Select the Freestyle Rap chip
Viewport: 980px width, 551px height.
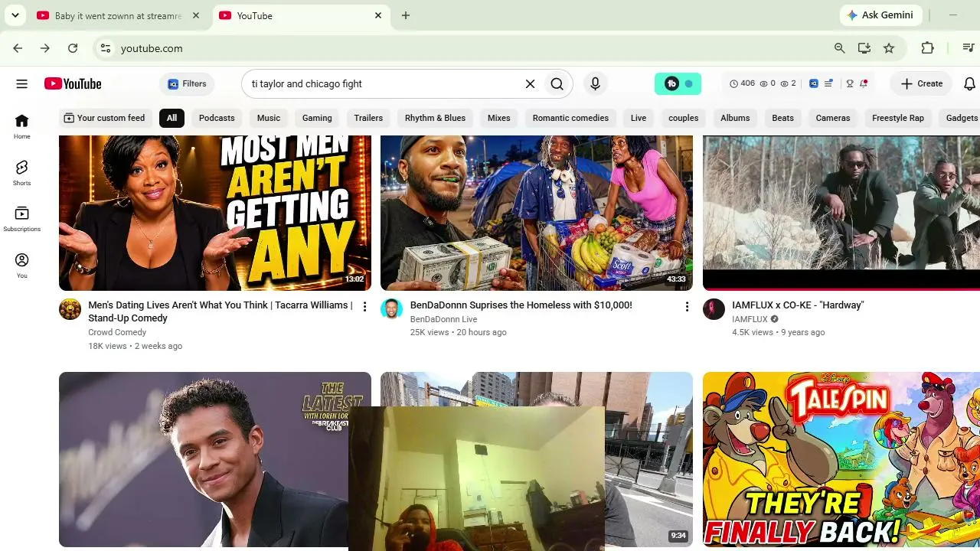click(898, 118)
